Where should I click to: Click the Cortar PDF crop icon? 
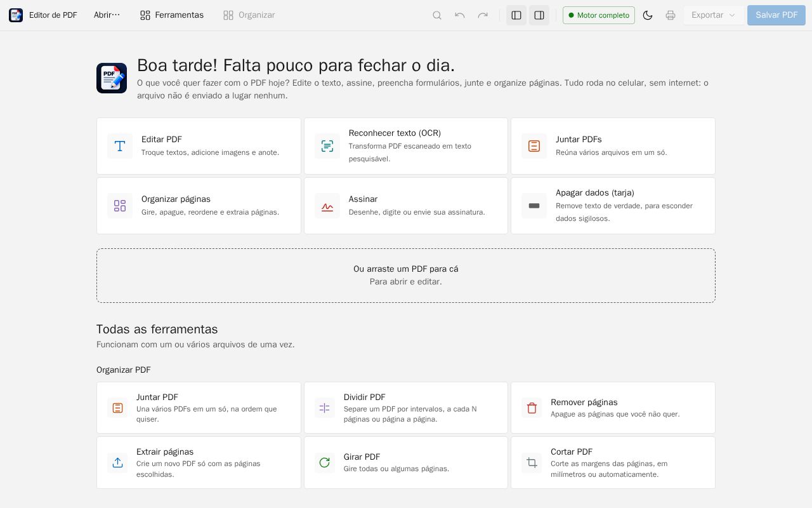532,463
